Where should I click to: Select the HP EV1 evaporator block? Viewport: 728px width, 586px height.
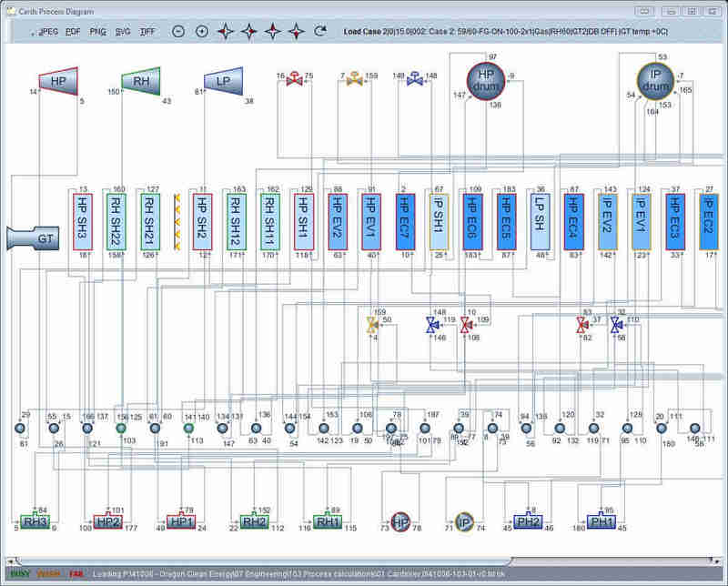[371, 222]
